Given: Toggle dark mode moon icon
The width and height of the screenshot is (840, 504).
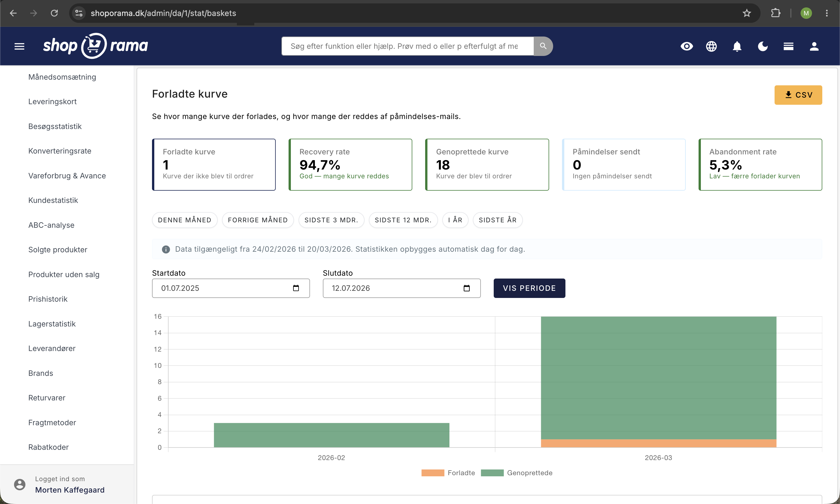Looking at the screenshot, I should 763,46.
